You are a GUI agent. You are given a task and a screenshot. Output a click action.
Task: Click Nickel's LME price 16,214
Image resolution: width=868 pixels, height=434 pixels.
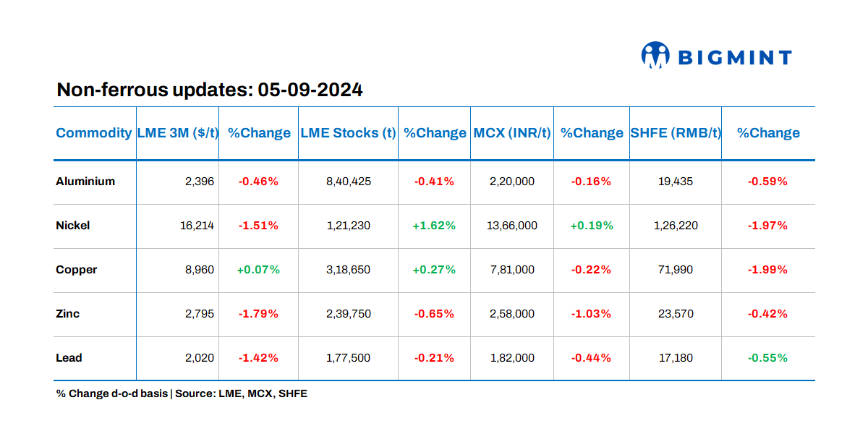coord(197,226)
